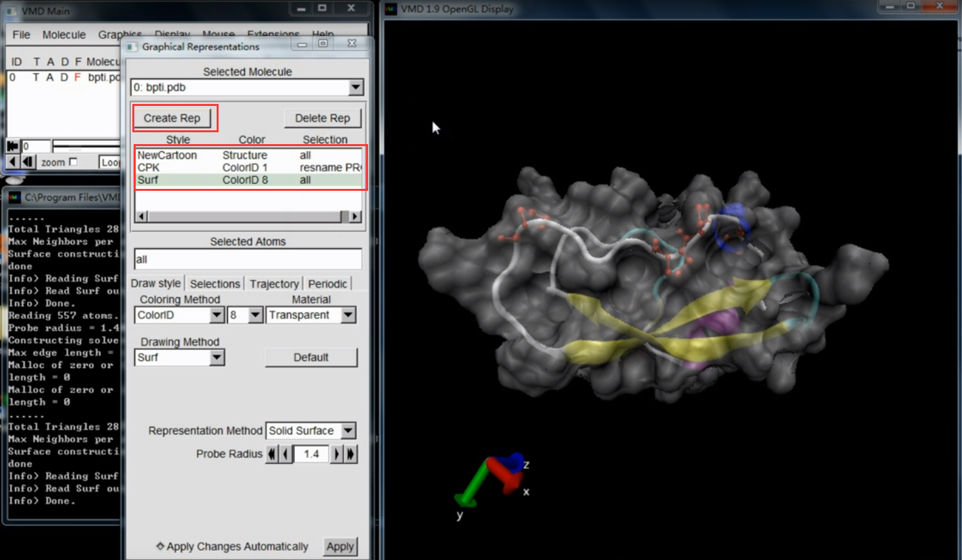The height and width of the screenshot is (560, 962).
Task: Jump to the first animation frame
Action: pyautogui.click(x=13, y=146)
